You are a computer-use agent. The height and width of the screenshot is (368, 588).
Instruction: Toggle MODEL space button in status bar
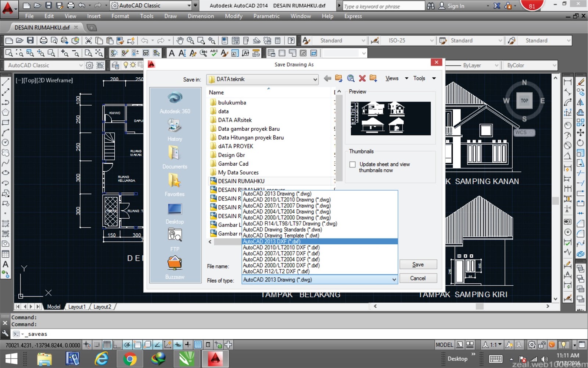point(444,345)
